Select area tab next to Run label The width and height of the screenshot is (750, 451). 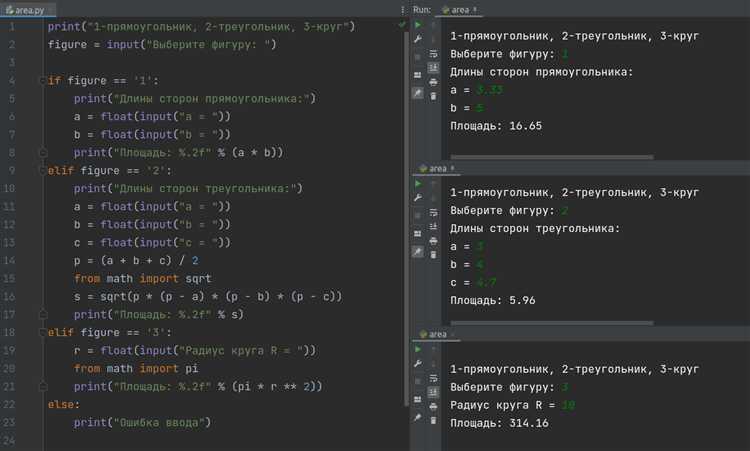click(x=459, y=10)
